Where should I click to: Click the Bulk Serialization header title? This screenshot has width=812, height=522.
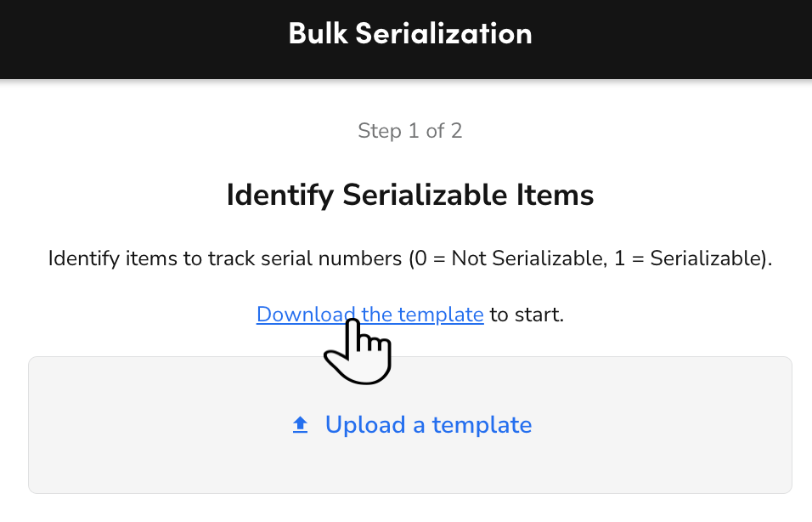click(410, 34)
